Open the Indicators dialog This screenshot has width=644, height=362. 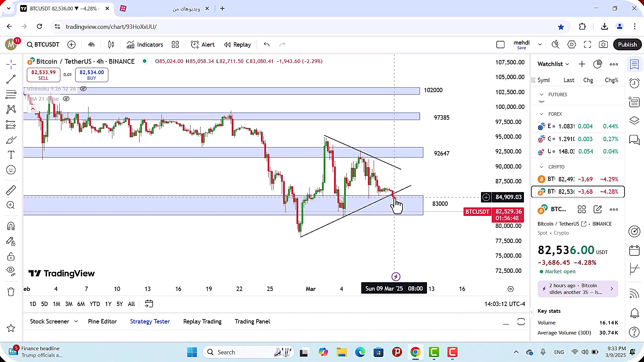coord(145,45)
